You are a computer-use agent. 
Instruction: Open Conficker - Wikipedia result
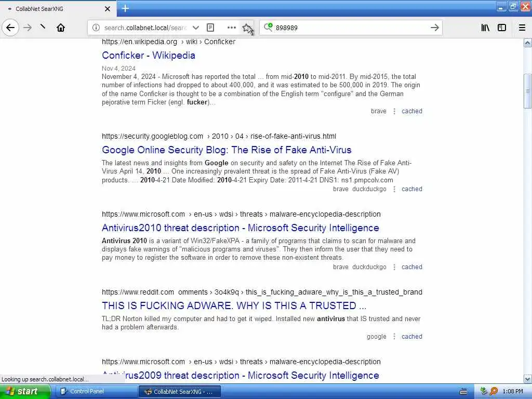click(x=148, y=55)
